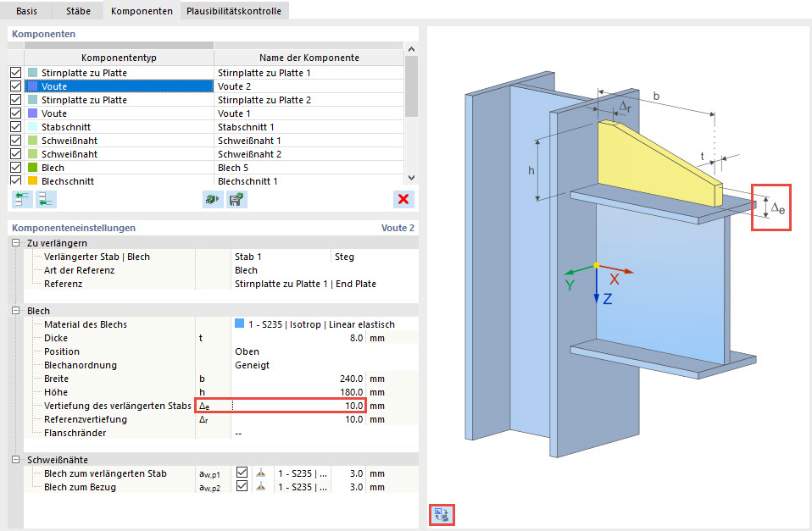The image size is (812, 531).
Task: Click insert component at end icon
Action: coord(46,199)
